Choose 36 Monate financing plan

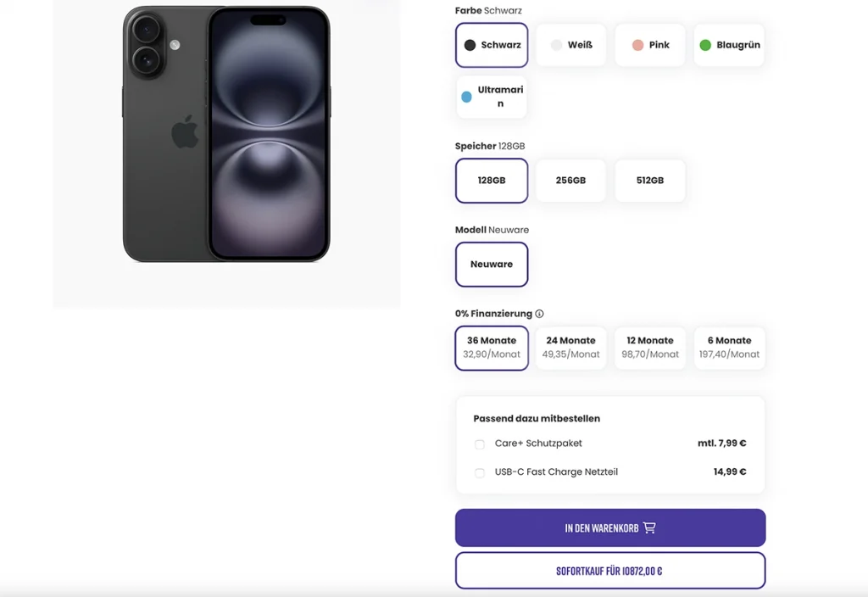[x=492, y=348]
